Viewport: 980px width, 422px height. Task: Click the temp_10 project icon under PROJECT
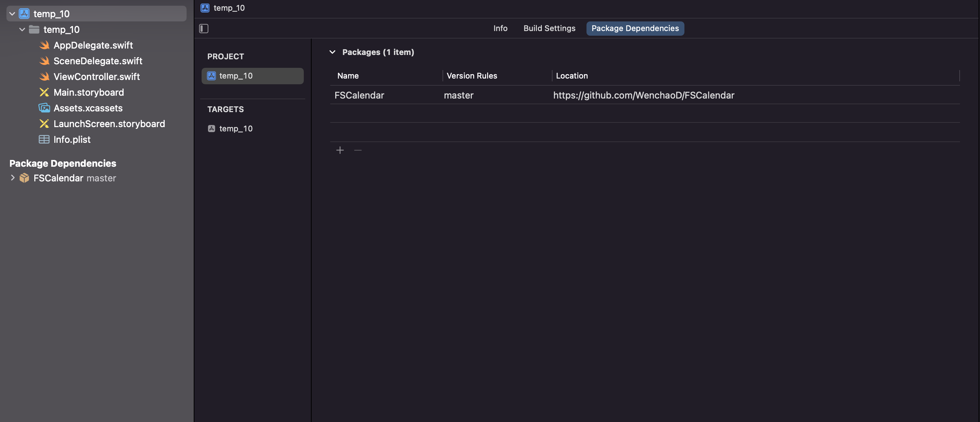pyautogui.click(x=212, y=76)
